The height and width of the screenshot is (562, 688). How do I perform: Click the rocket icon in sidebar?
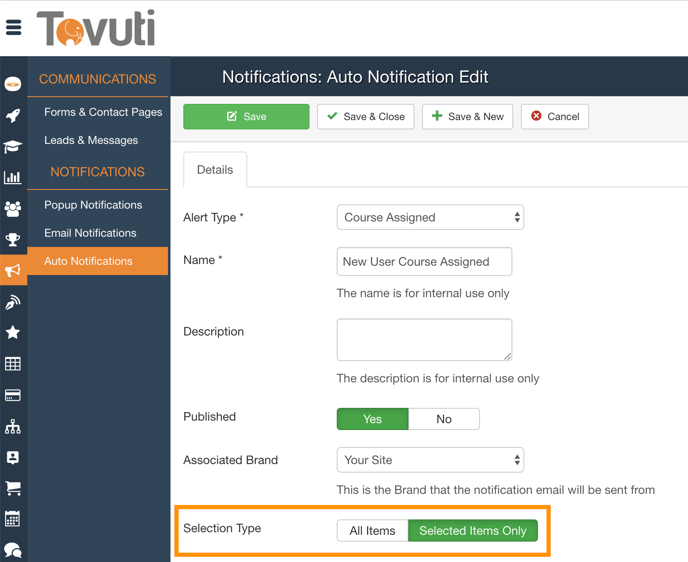point(13,115)
